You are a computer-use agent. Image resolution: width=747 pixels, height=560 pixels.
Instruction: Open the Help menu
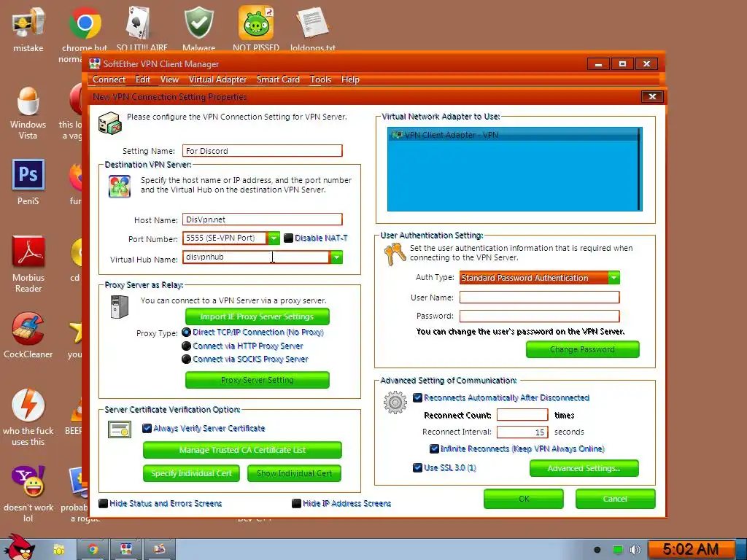tap(350, 79)
